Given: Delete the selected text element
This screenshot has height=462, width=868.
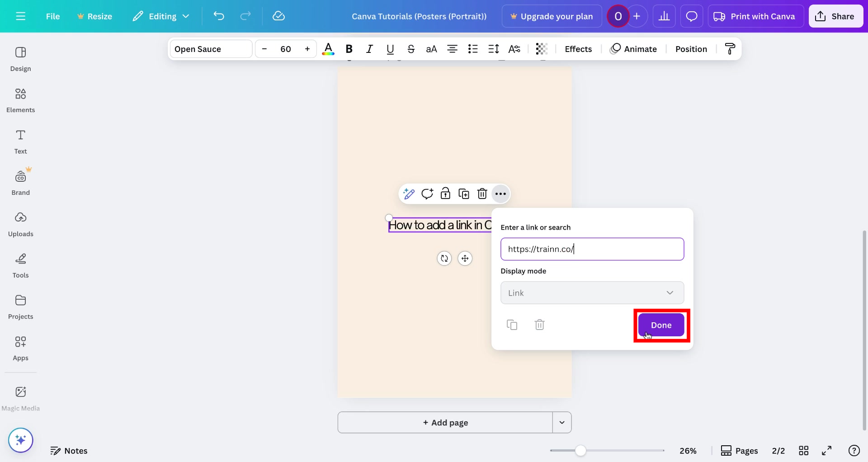Looking at the screenshot, I should point(482,193).
